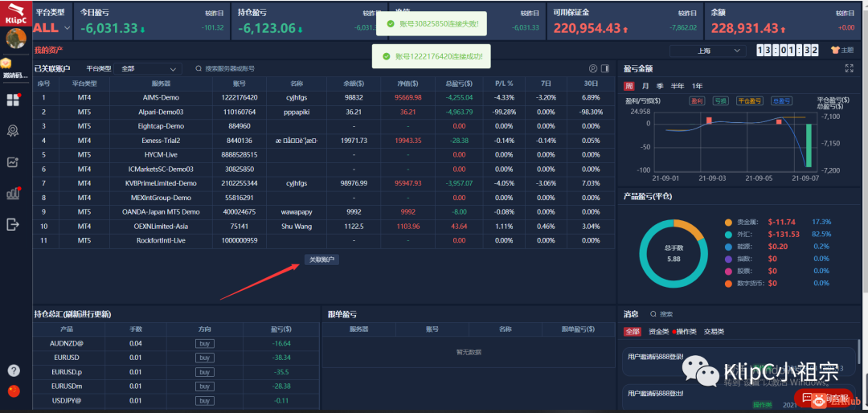Select the 全部 messages tab
868x413 pixels.
coord(633,332)
